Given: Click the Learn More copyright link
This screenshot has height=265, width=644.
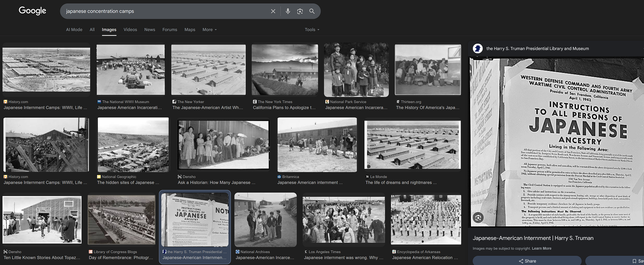Looking at the screenshot, I should (x=542, y=249).
